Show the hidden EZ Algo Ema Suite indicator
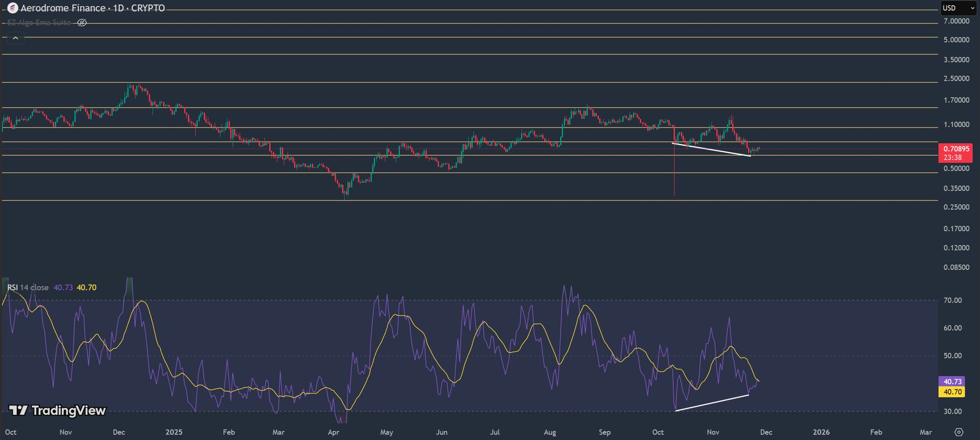This screenshot has height=440, width=980. tap(82, 23)
